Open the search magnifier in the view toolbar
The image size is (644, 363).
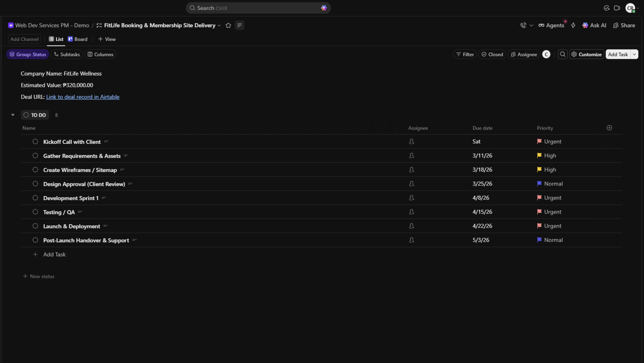(x=563, y=54)
